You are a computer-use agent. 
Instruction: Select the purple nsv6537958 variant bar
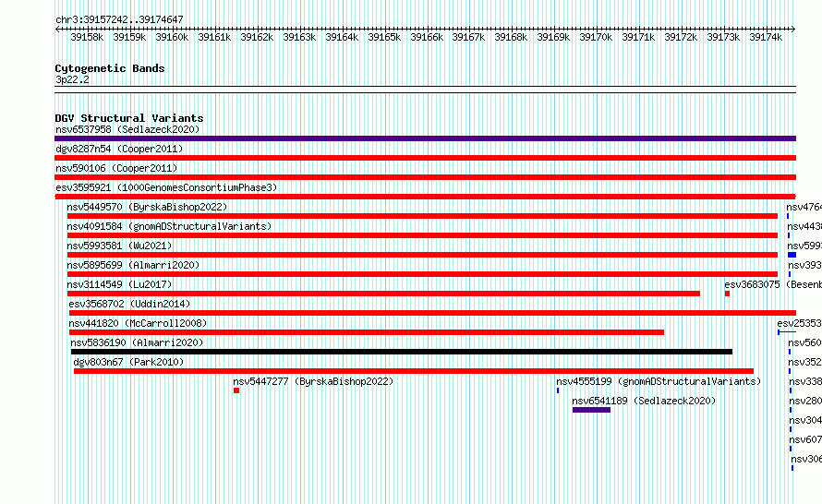pyautogui.click(x=425, y=138)
